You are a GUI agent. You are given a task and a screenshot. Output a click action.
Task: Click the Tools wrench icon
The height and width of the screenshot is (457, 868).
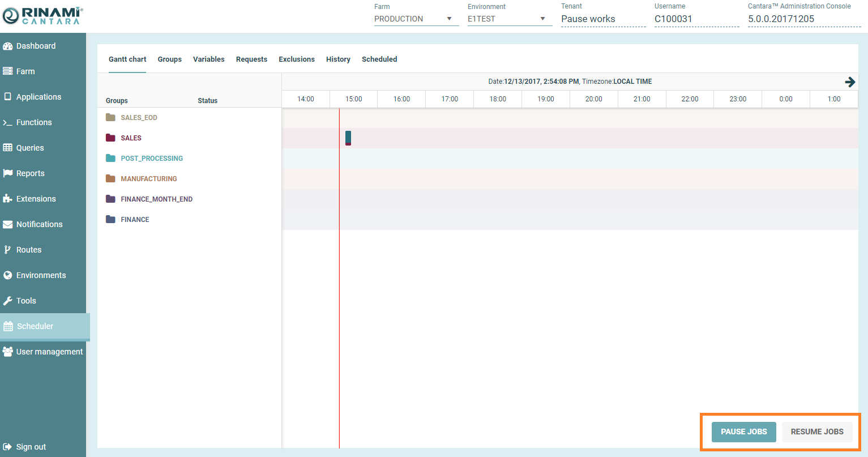click(x=8, y=301)
